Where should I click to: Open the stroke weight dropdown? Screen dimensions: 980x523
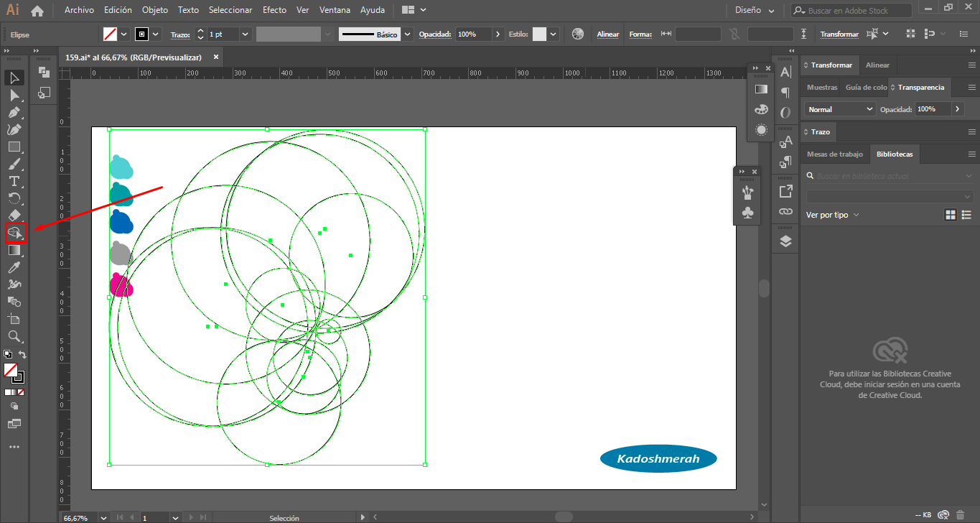pos(246,34)
